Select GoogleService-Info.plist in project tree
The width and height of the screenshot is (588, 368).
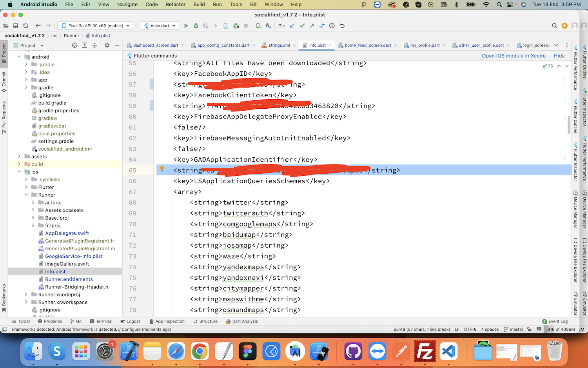click(x=74, y=256)
